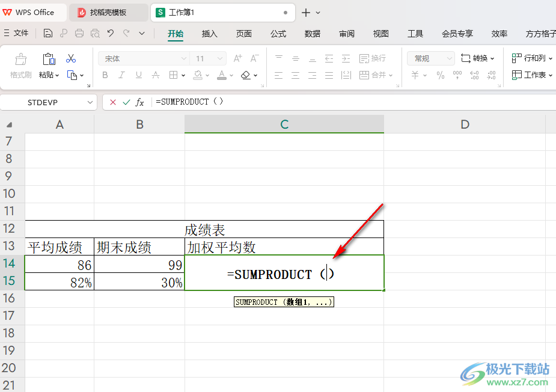
Task: Click the Undo arrow
Action: point(111,33)
